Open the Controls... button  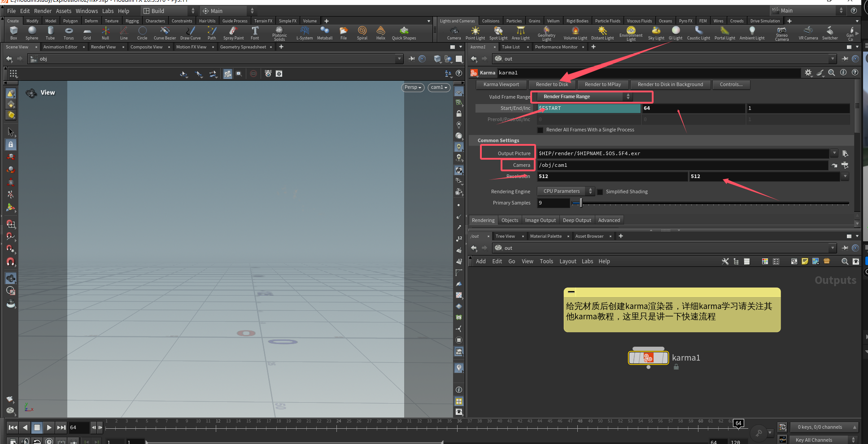coord(731,84)
